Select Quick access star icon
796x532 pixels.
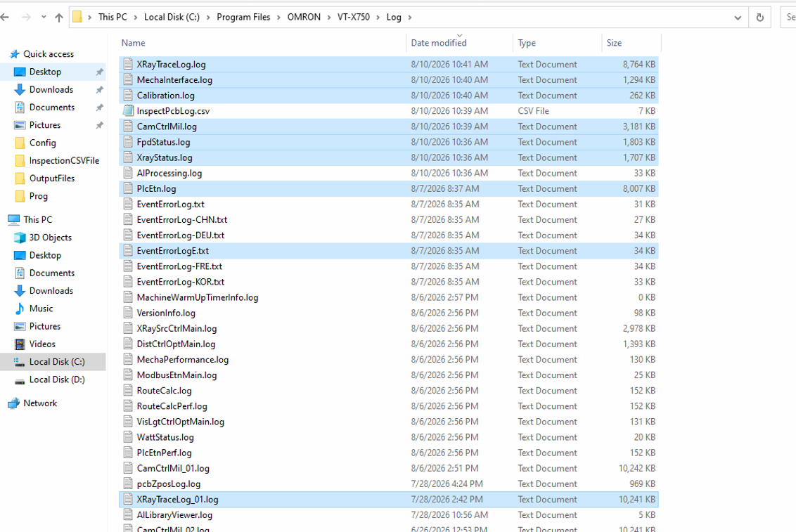pyautogui.click(x=15, y=53)
